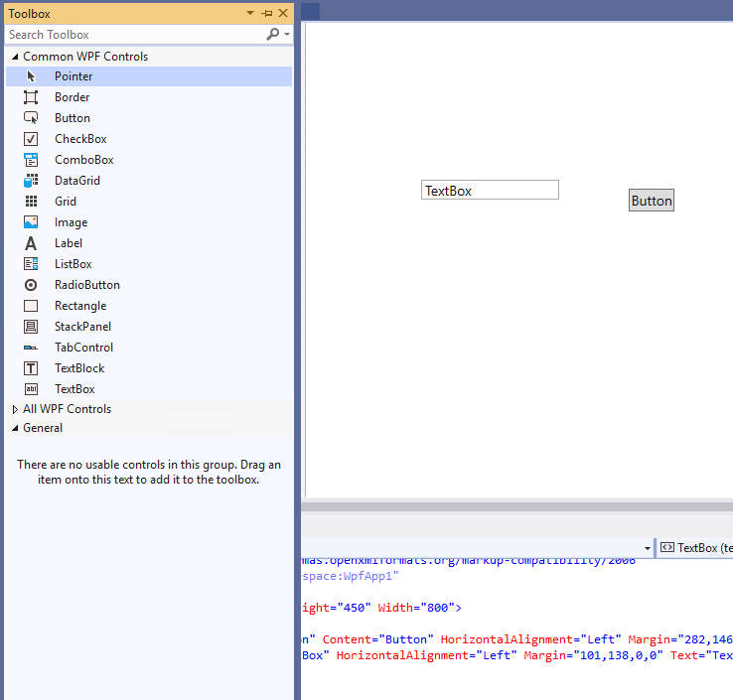Expand the All WPF Controls group
733x700 pixels.
(15, 409)
